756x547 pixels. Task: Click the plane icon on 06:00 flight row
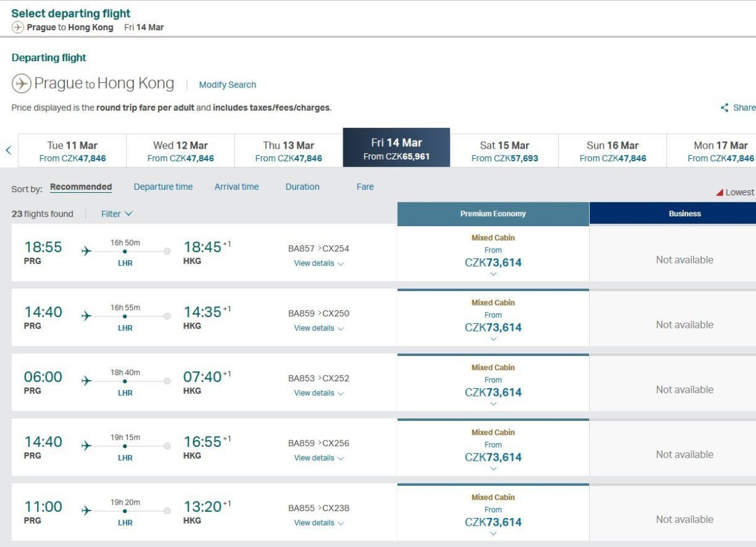coord(86,381)
